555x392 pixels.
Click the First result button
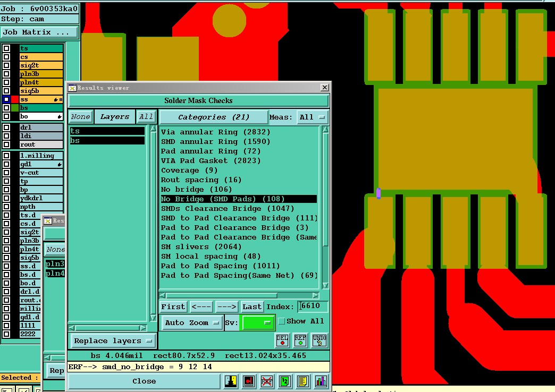click(x=173, y=306)
